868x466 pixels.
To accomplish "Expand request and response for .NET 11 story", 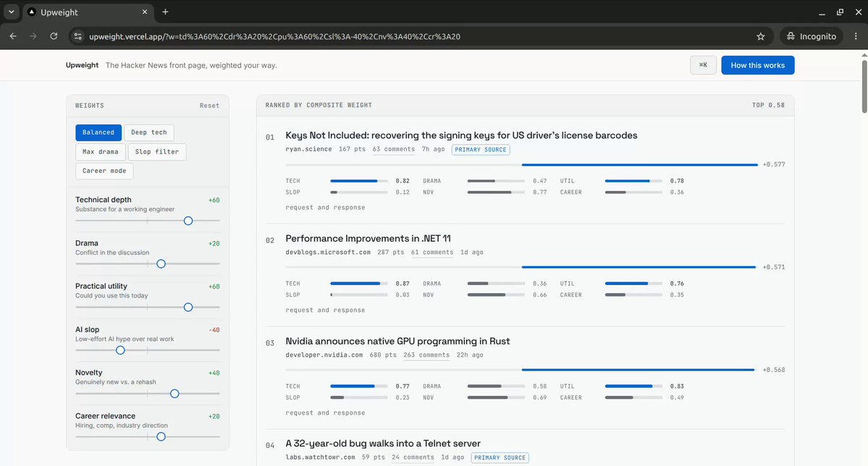I will point(325,310).
